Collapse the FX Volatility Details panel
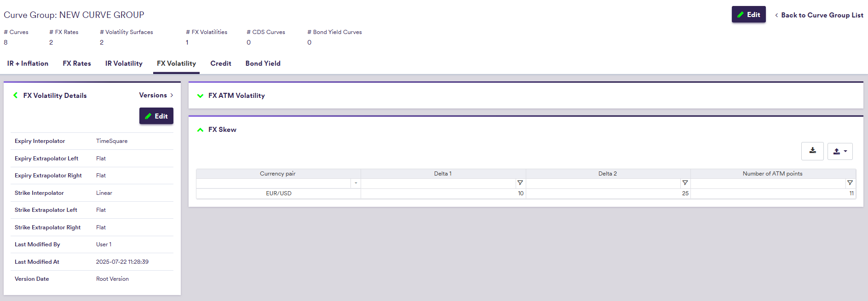Screen dimensions: 868x301 tap(16, 96)
